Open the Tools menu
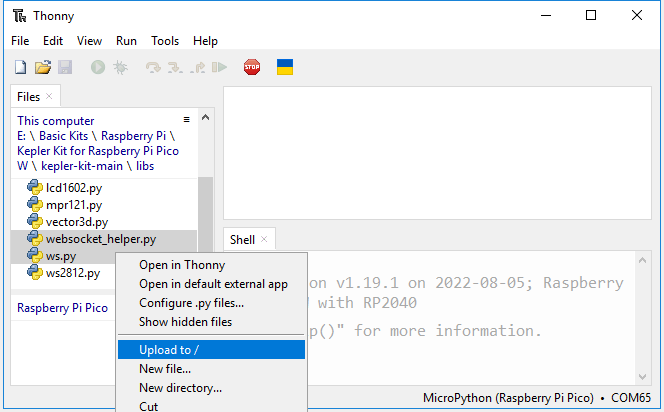The width and height of the screenshot is (664, 412). click(165, 41)
